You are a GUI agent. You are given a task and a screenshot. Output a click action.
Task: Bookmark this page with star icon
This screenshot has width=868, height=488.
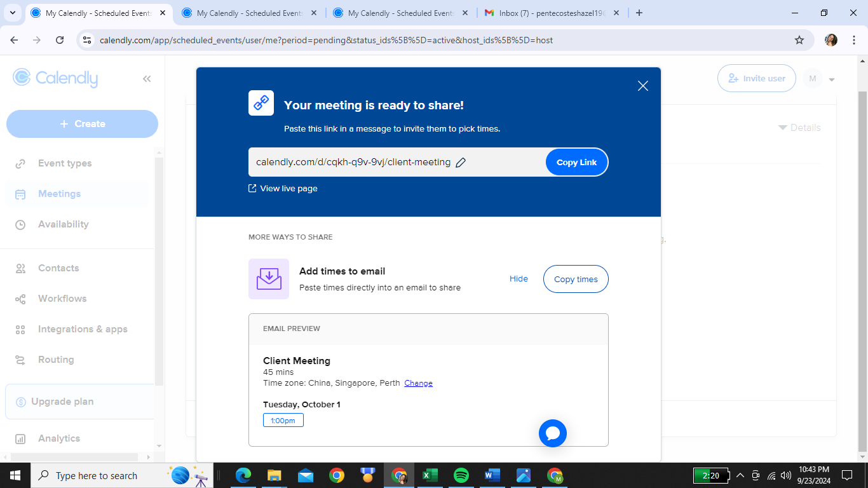point(799,40)
